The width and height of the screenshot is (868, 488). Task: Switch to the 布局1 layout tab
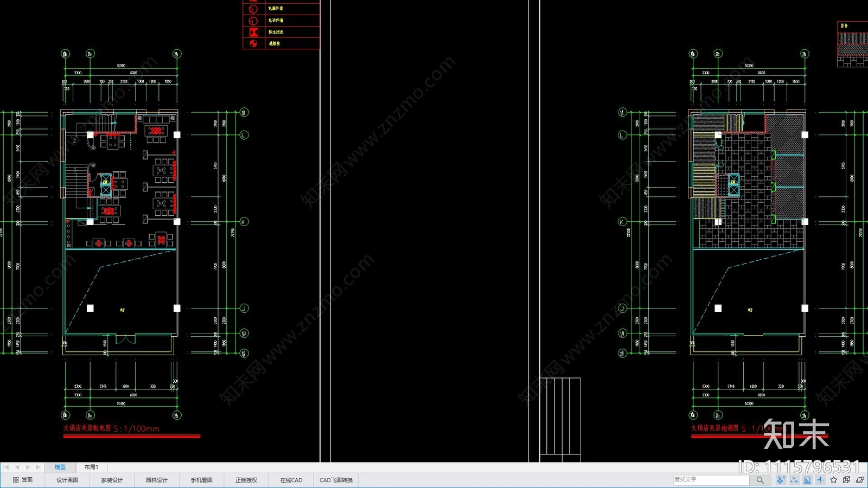(91, 467)
